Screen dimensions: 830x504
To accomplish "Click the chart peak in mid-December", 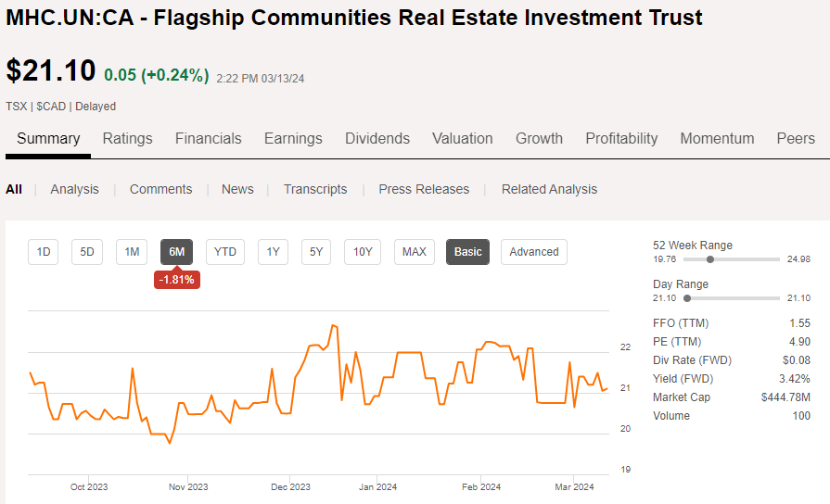I will [334, 326].
